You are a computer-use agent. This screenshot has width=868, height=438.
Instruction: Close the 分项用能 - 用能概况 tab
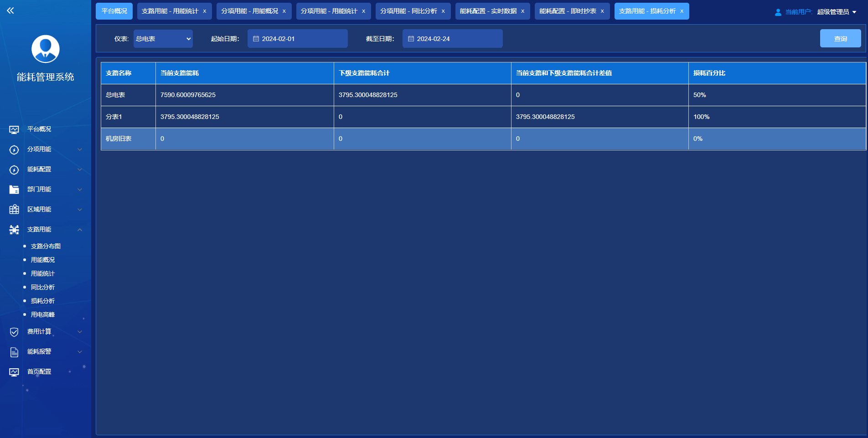(x=284, y=11)
